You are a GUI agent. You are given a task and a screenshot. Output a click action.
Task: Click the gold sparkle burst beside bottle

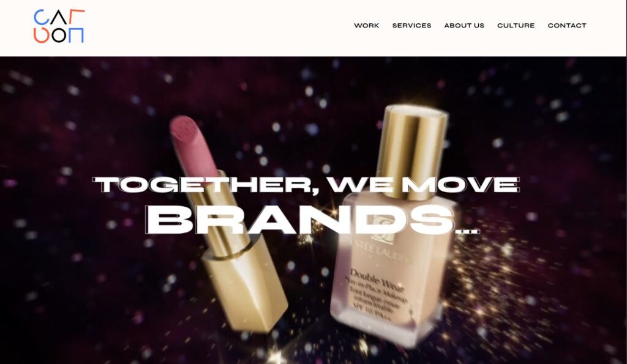pyautogui.click(x=480, y=280)
